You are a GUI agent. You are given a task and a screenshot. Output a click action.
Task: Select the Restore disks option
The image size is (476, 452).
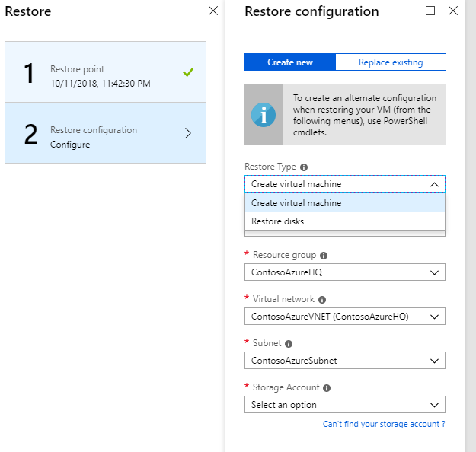(345, 221)
